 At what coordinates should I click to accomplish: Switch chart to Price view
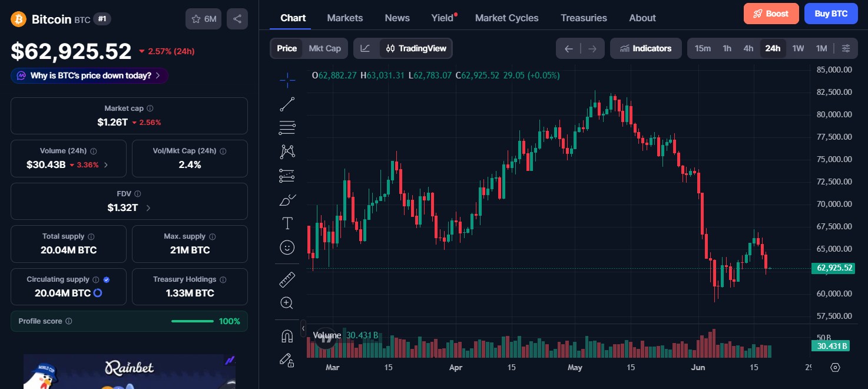(x=287, y=48)
